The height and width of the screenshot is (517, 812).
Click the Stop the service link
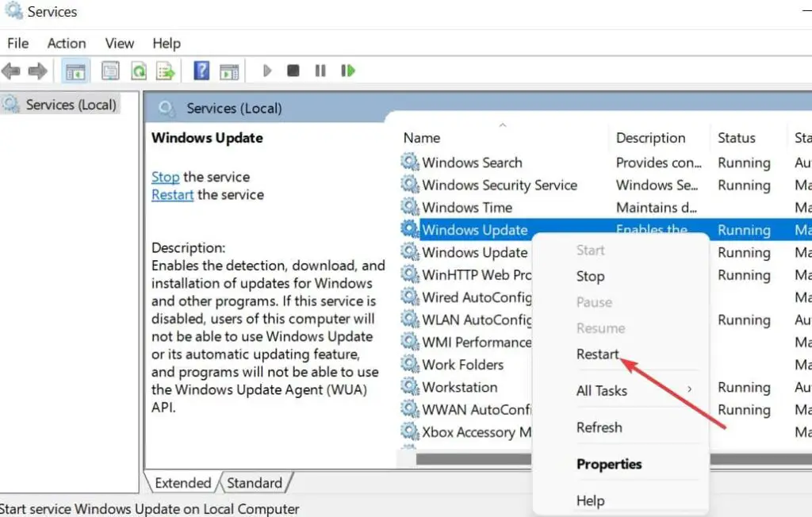click(x=164, y=176)
